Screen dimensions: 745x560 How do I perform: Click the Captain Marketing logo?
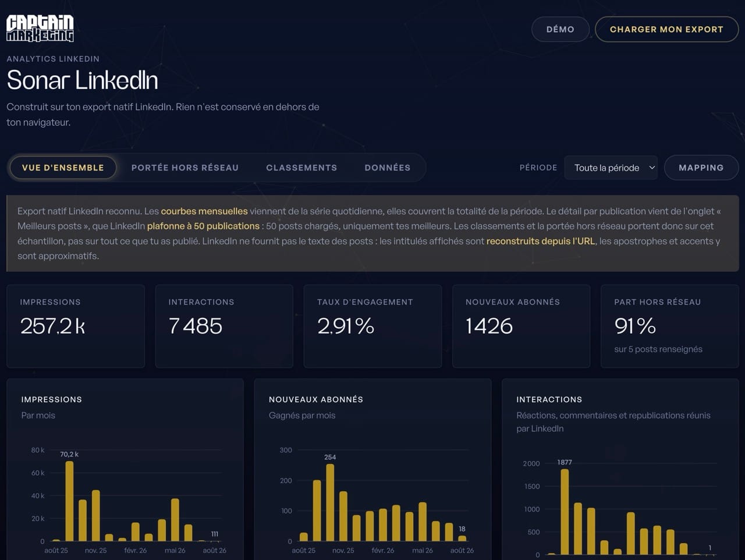pos(40,29)
